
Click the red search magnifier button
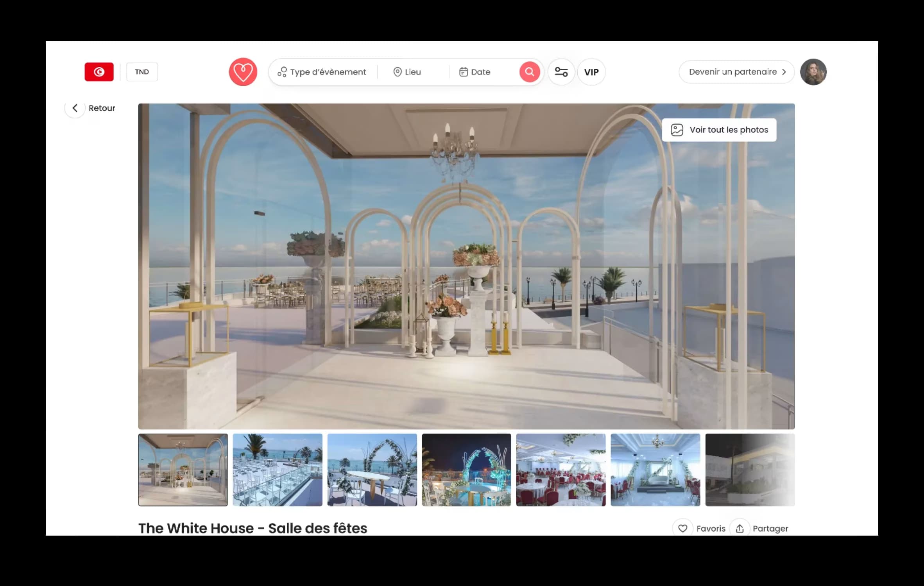tap(529, 72)
